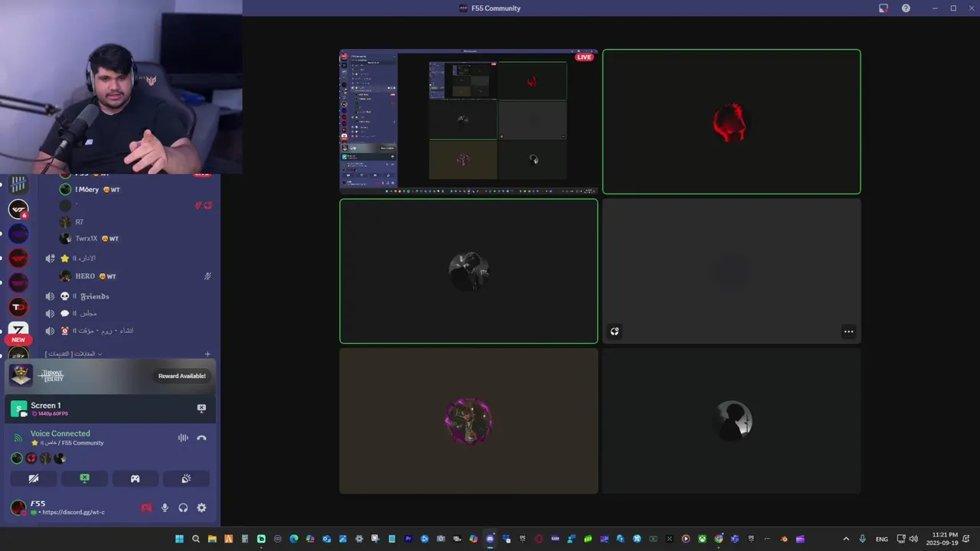Click Reward Available! button
Image resolution: width=980 pixels, height=551 pixels.
tap(182, 376)
